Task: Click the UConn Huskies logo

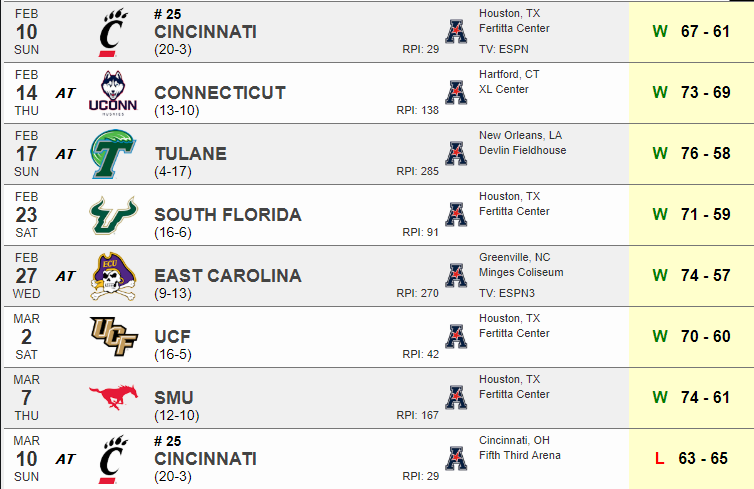Action: coord(113,93)
